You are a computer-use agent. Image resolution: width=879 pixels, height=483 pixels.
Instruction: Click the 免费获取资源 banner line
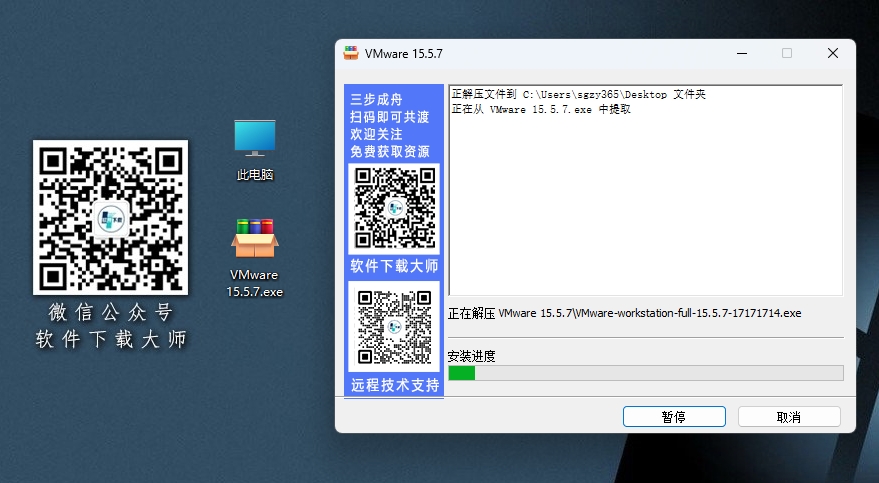click(x=390, y=151)
